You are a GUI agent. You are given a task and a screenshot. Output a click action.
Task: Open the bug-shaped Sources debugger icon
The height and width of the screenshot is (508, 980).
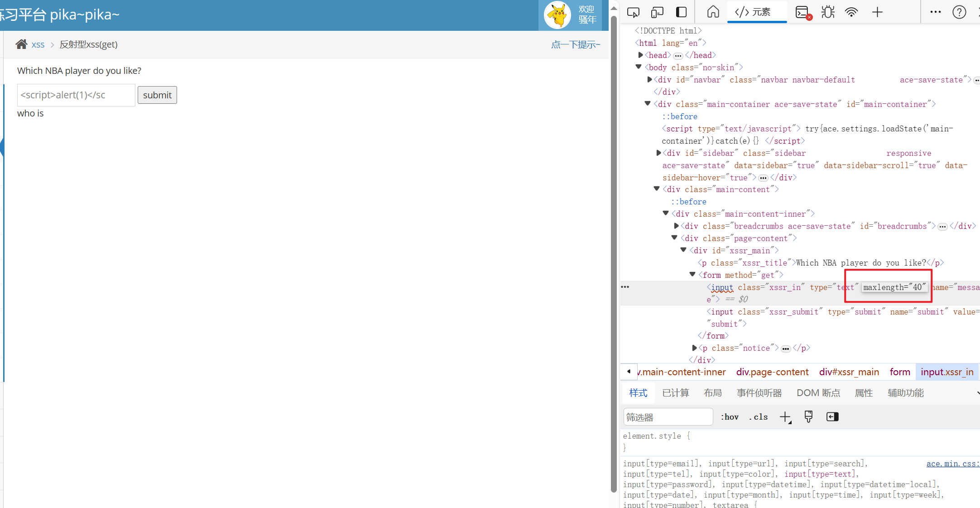828,12
